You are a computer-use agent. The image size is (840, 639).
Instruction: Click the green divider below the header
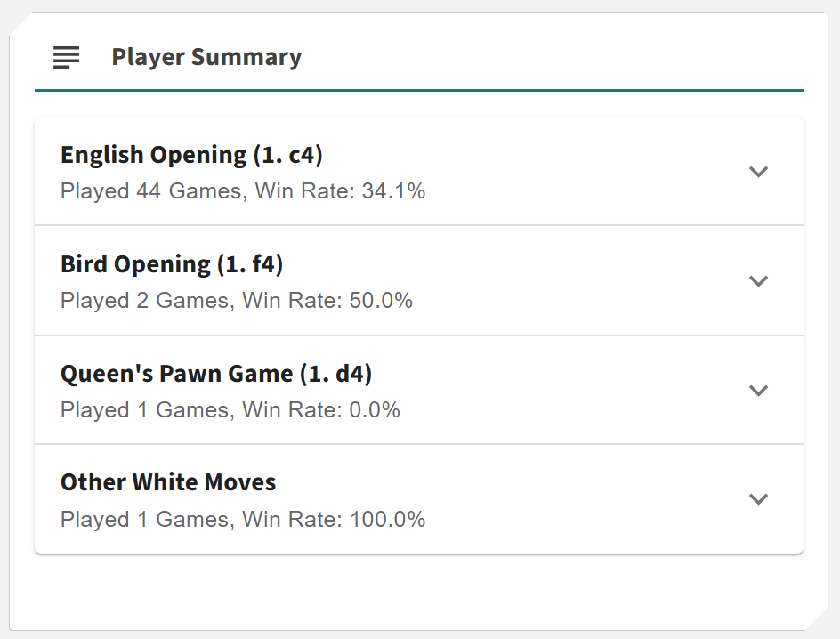coord(418,90)
